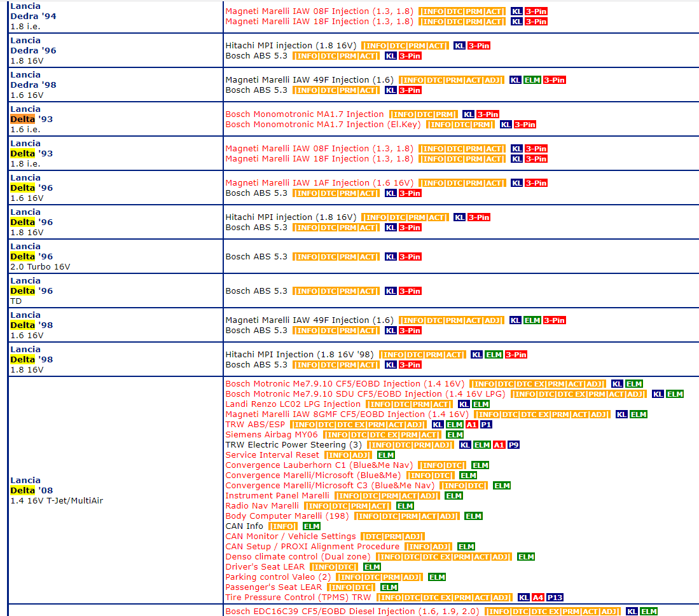This screenshot has width=699, height=616.
Task: Click the P9 badge beside TRW Electric Power Steering
Action: tap(513, 445)
